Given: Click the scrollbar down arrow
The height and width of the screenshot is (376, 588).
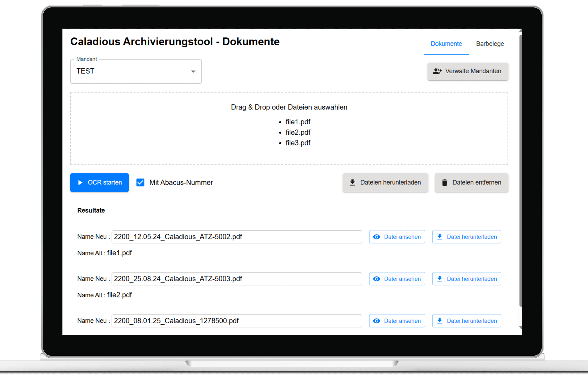Looking at the screenshot, I should coord(520,327).
